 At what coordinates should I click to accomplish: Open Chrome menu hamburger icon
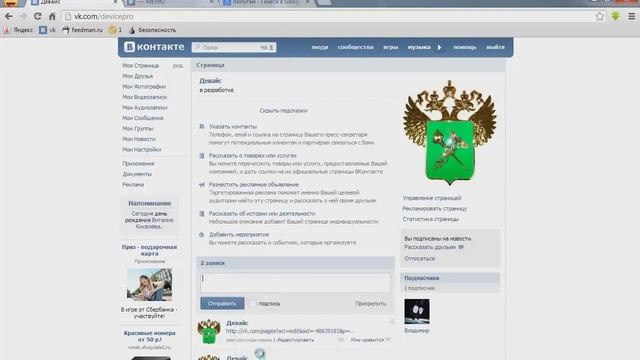tap(631, 16)
